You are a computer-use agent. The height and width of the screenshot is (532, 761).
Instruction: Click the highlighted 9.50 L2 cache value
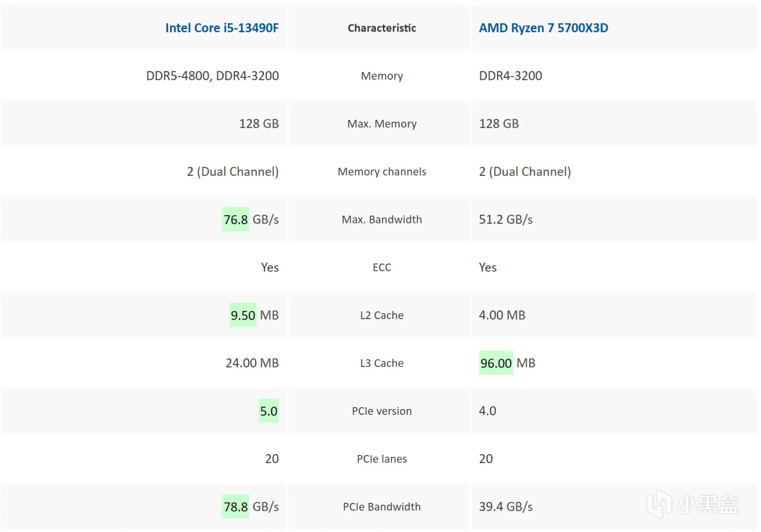tap(243, 315)
